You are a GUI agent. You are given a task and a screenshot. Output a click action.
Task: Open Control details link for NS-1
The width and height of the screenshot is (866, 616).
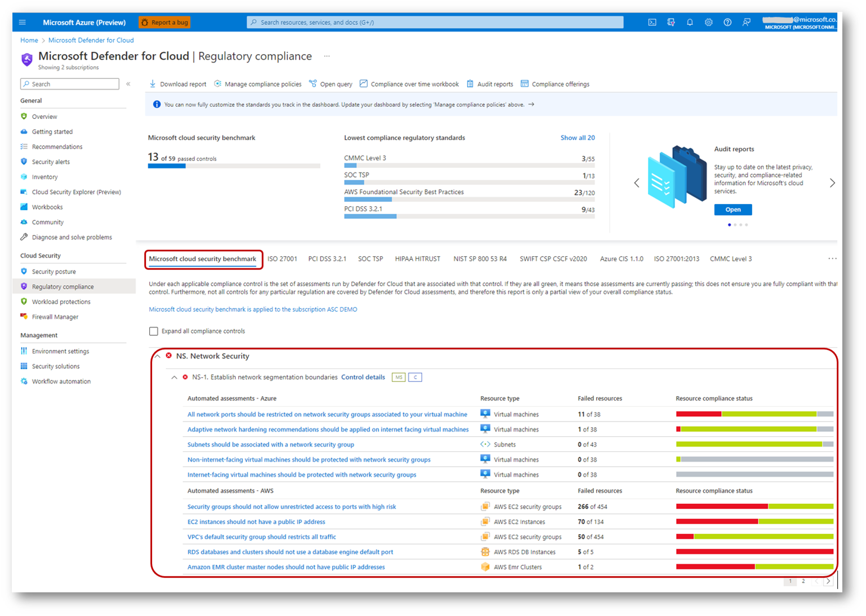(363, 377)
